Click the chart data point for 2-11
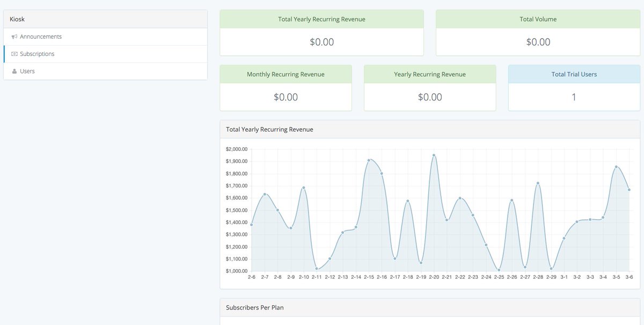The height and width of the screenshot is (325, 644). [317, 269]
